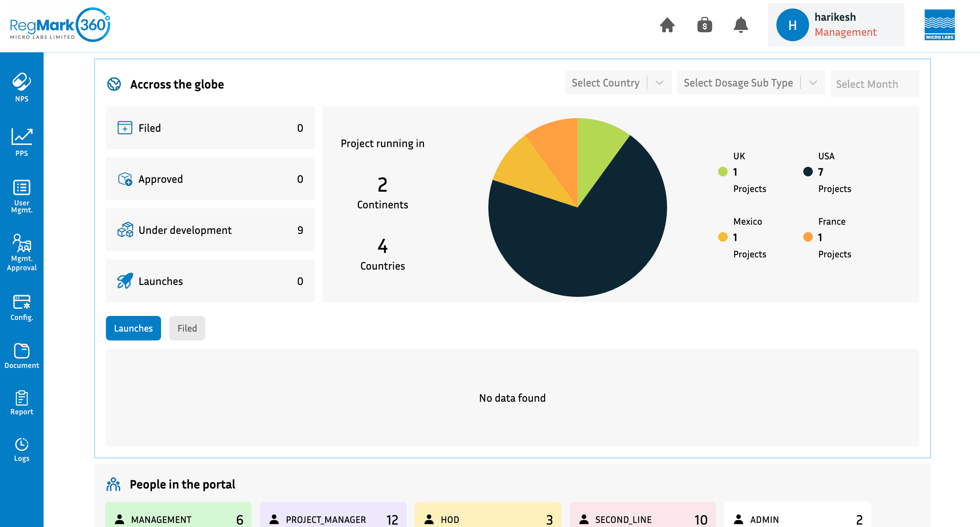
Task: Click the notification bell icon
Action: (740, 25)
